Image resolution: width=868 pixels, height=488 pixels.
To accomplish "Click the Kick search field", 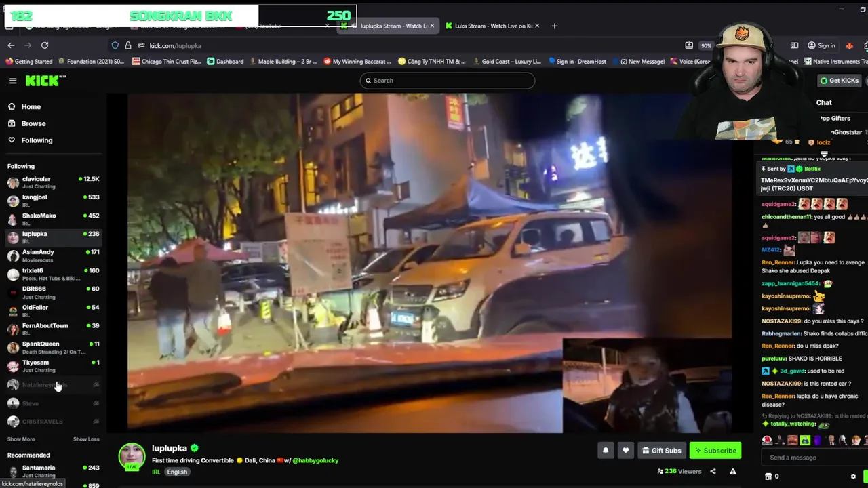I will (x=447, y=81).
